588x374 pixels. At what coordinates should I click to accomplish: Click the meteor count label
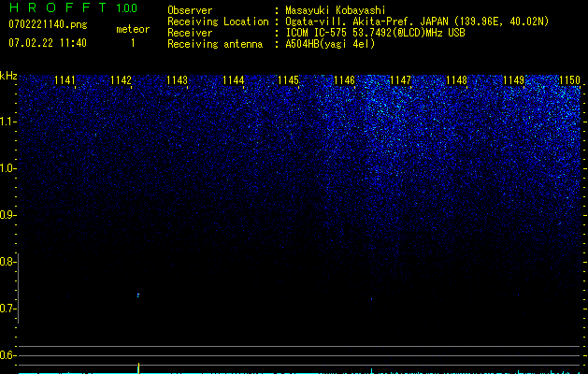tap(133, 29)
